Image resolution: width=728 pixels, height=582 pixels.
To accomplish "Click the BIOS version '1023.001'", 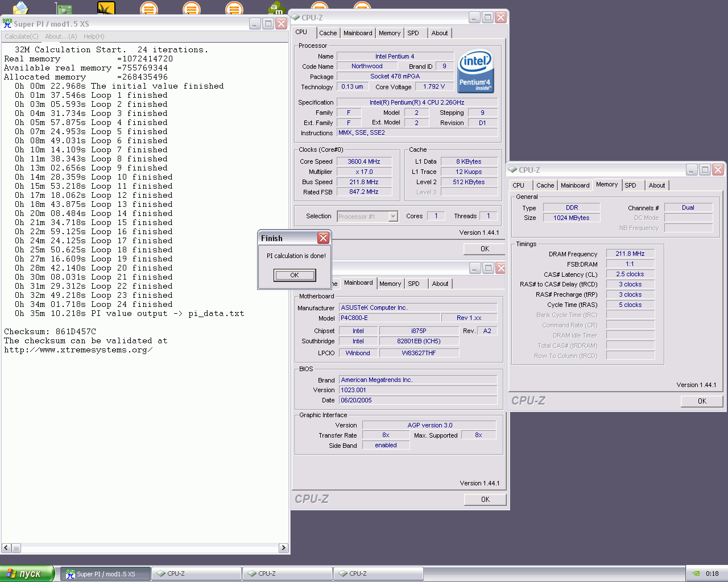I will 418,390.
